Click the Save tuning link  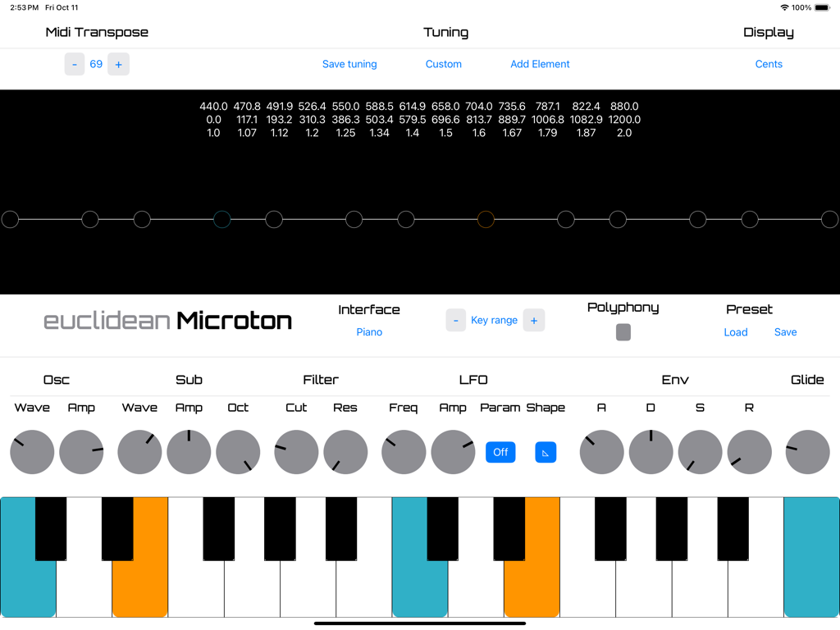pyautogui.click(x=349, y=63)
